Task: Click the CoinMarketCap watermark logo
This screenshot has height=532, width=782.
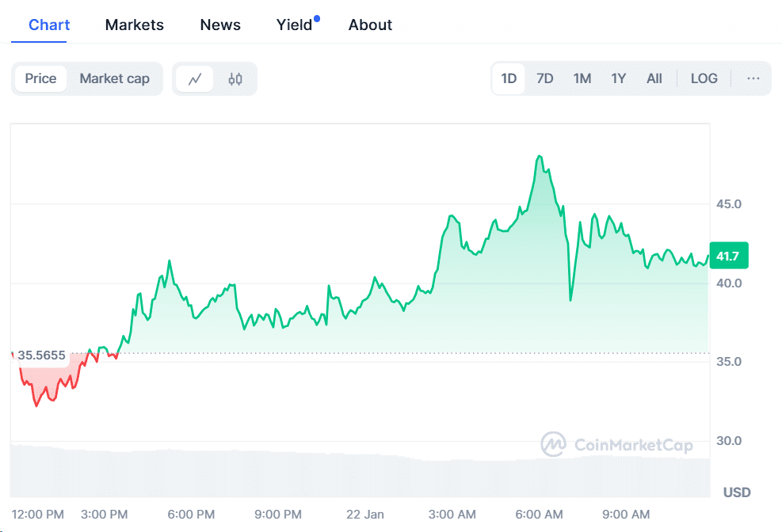Action: tap(616, 445)
